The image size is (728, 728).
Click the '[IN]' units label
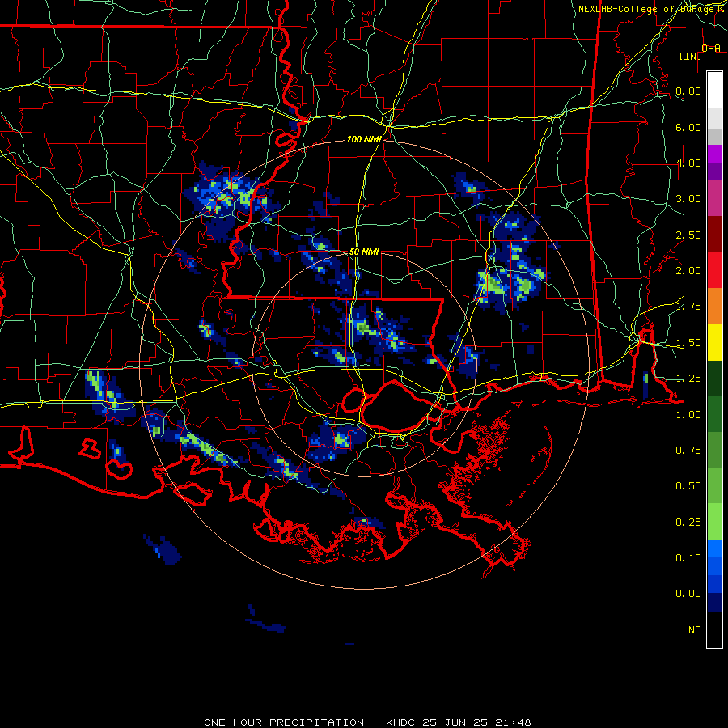(691, 56)
